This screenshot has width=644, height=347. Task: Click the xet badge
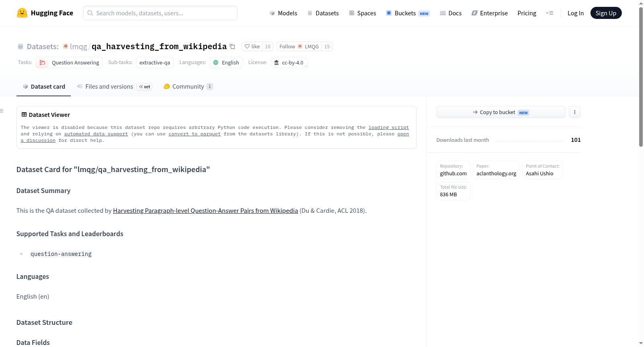tap(144, 87)
